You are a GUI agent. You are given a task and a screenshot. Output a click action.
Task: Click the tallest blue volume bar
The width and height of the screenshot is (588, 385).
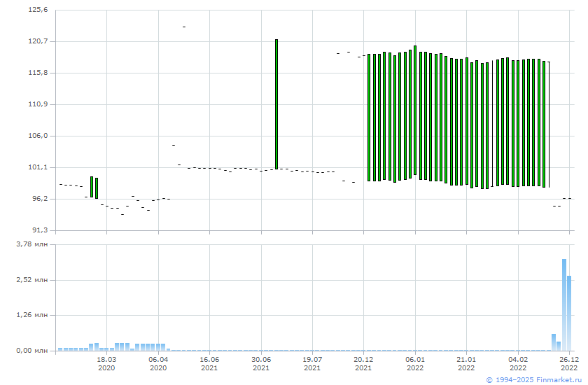click(564, 304)
